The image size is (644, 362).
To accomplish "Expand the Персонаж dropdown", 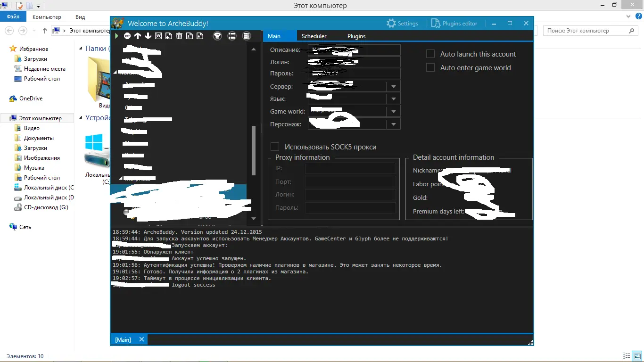I will (x=393, y=124).
